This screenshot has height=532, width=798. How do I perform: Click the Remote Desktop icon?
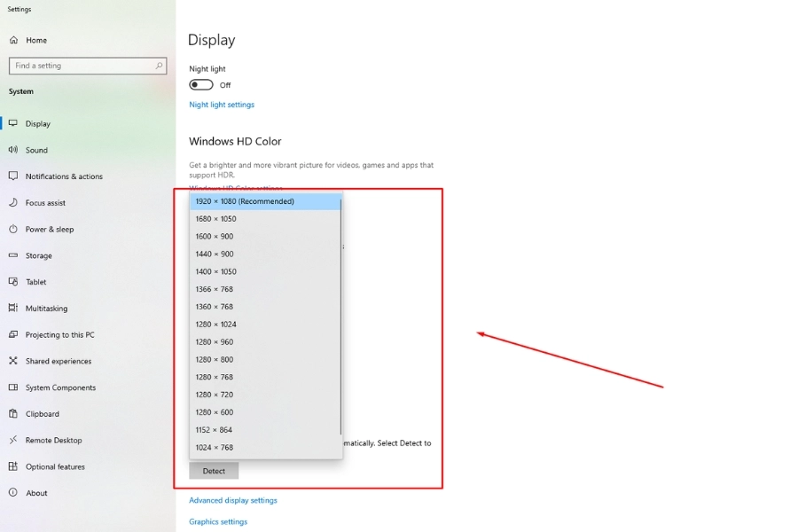click(x=13, y=440)
